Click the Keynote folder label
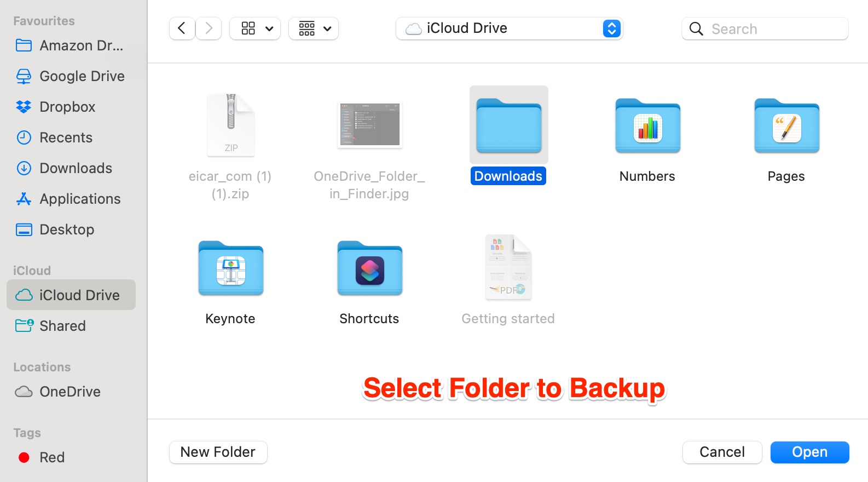 pyautogui.click(x=230, y=319)
